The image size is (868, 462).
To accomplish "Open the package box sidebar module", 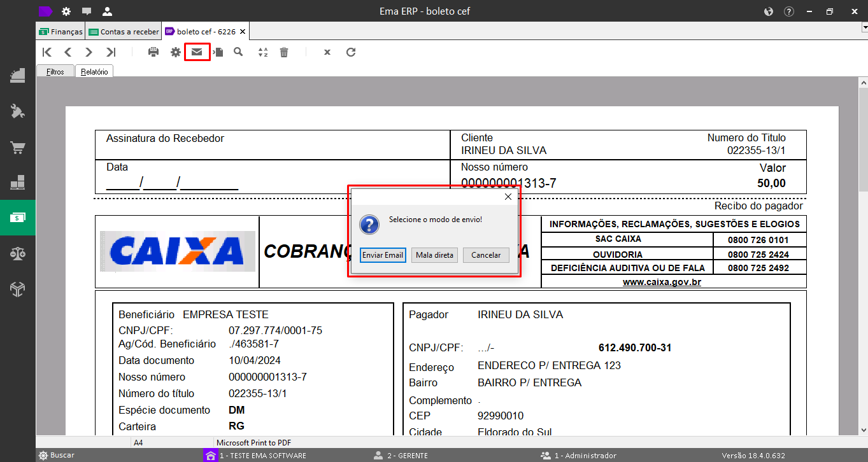I will 18,290.
